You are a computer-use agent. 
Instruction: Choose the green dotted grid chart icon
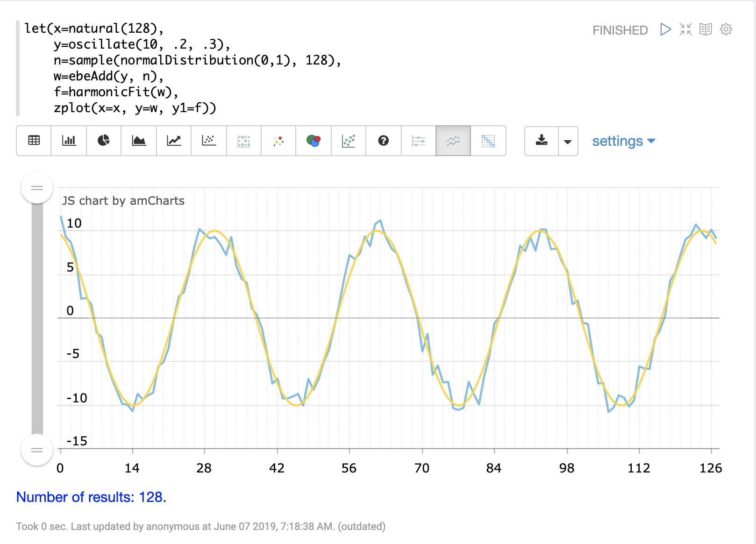pyautogui.click(x=244, y=141)
